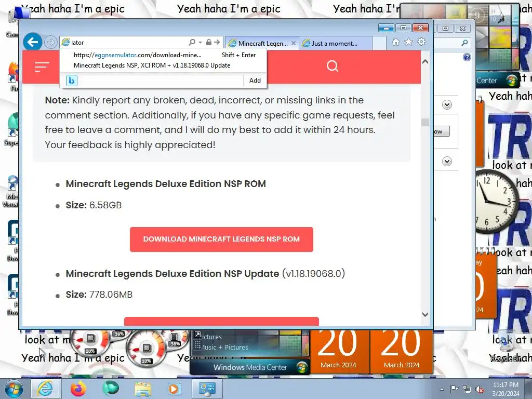
Task: Click the Bing search provider icon
Action: click(72, 81)
